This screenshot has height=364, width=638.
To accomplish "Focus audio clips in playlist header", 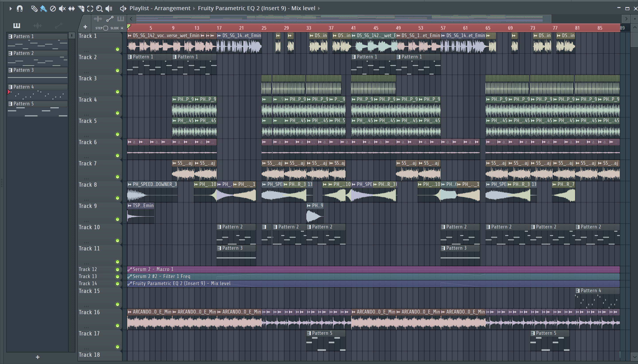I will (x=98, y=19).
